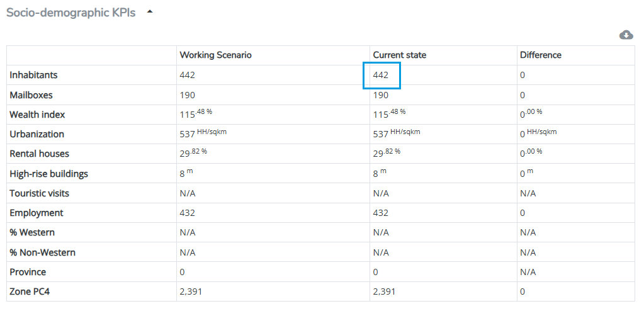The image size is (644, 311).
Task: Click the cloud download icon
Action: [626, 35]
